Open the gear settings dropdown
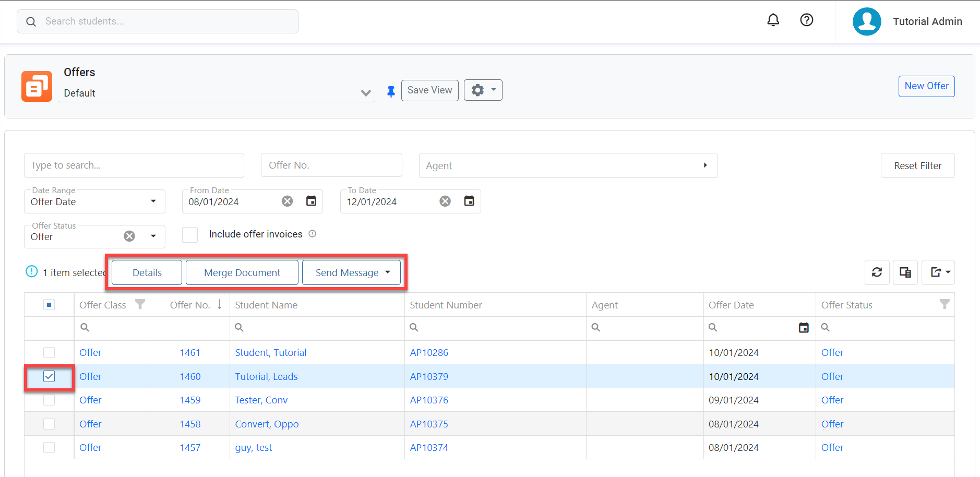 pyautogui.click(x=483, y=90)
